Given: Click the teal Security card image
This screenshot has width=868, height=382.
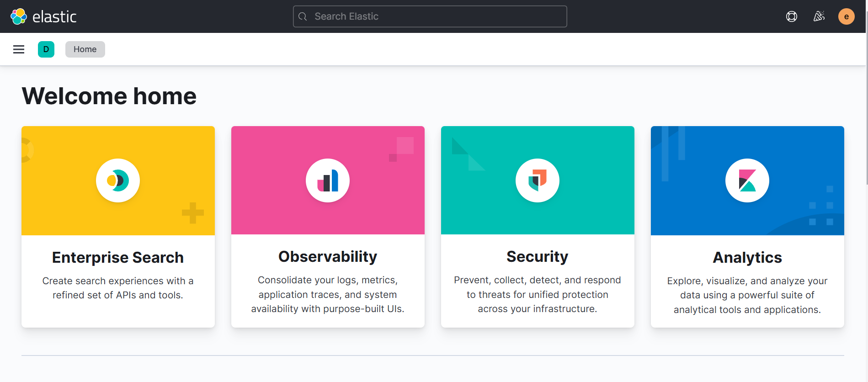Looking at the screenshot, I should [538, 180].
